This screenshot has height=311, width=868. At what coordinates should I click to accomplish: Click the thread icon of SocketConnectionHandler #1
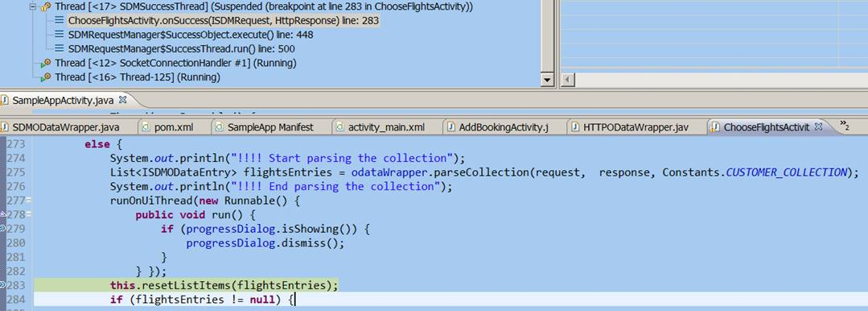pyautogui.click(x=46, y=63)
